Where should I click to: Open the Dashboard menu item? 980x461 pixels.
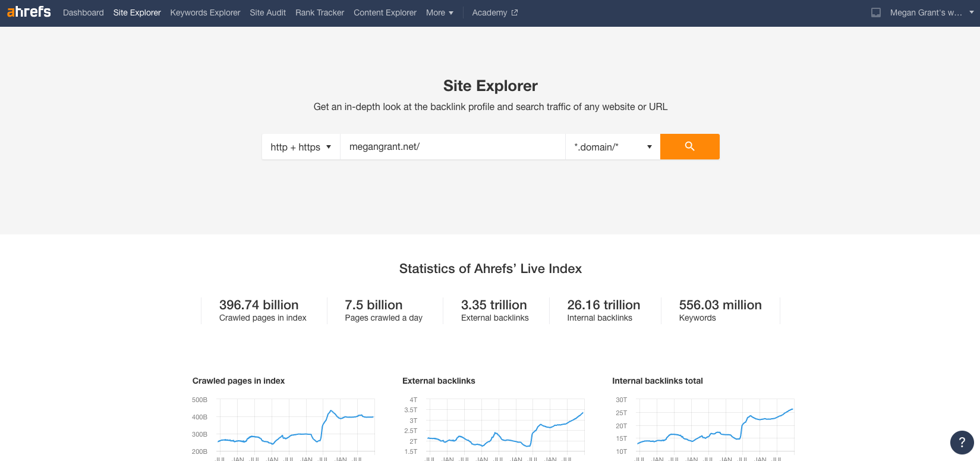pyautogui.click(x=83, y=12)
